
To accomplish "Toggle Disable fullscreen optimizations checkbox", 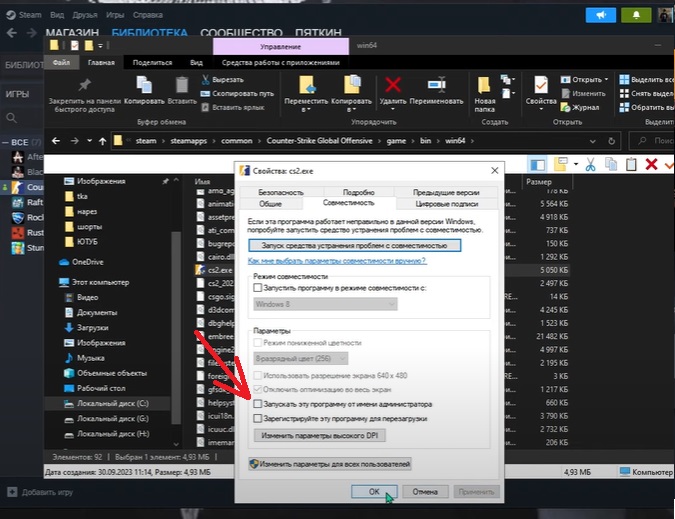I will coord(257,389).
